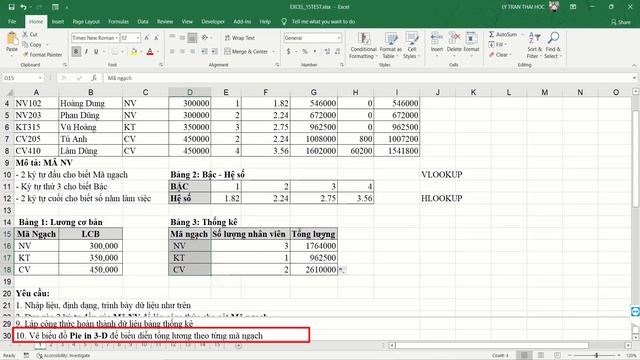Collapse the ribbon with the chevron
This screenshot has width=640, height=360.
(634, 65)
